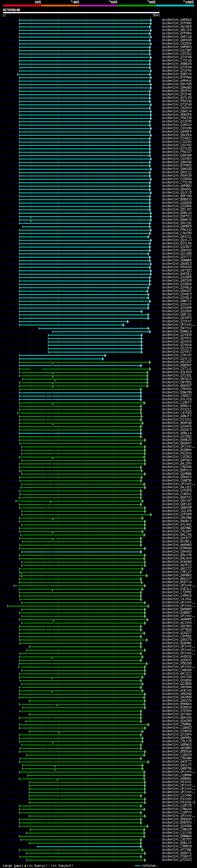Select hit label UniRef100_P24922
The height and width of the screenshot is (868, 197).
[177, 138]
